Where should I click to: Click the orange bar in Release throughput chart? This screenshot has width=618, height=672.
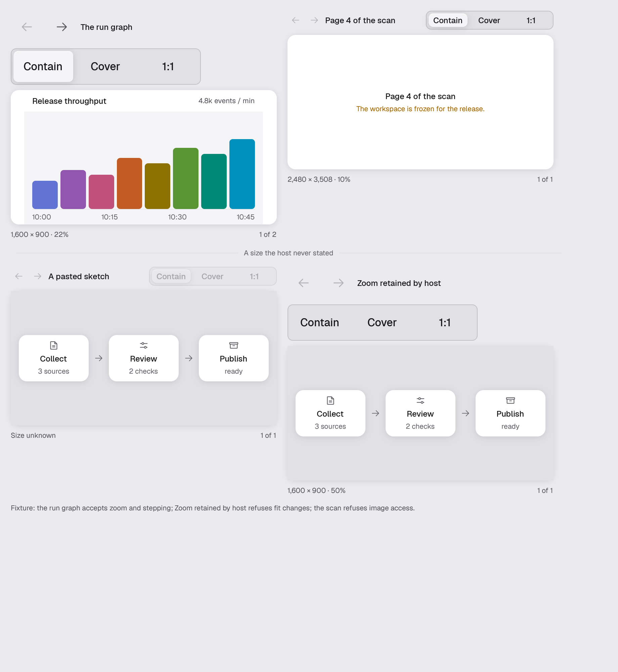click(129, 183)
